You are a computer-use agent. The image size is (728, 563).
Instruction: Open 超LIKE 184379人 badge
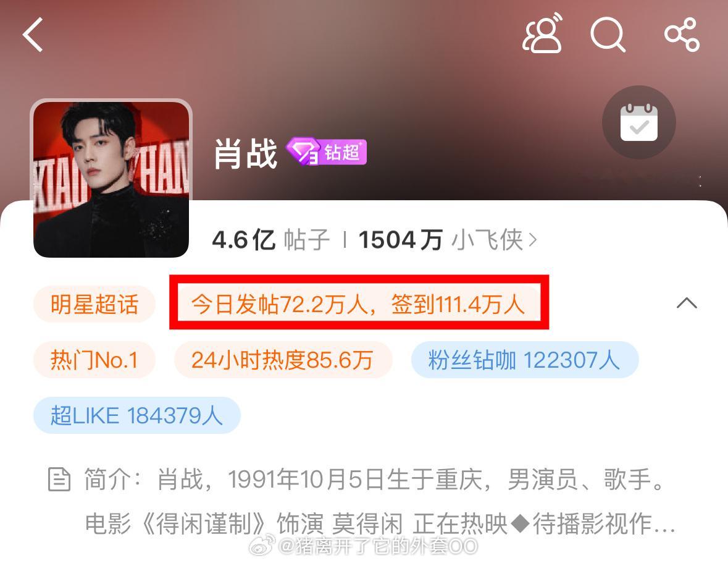click(137, 415)
